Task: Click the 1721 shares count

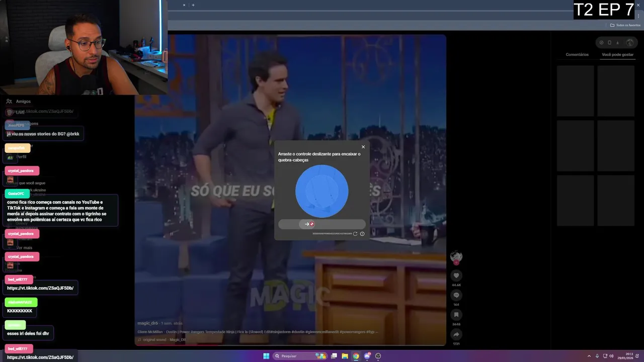Action: click(456, 344)
